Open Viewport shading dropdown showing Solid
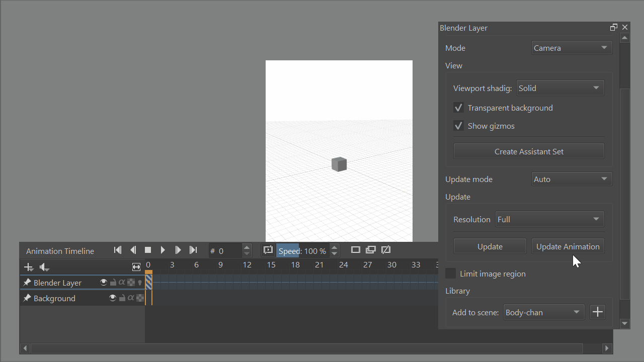Image resolution: width=644 pixels, height=362 pixels. pos(560,88)
